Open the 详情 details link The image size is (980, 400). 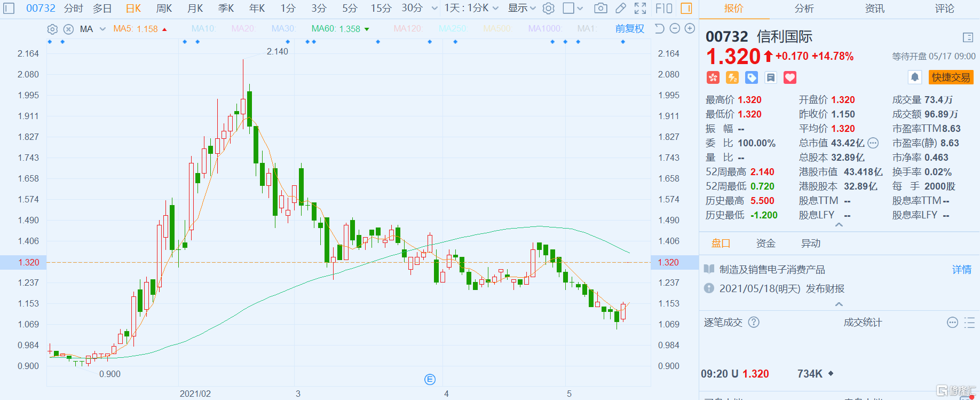tap(962, 270)
